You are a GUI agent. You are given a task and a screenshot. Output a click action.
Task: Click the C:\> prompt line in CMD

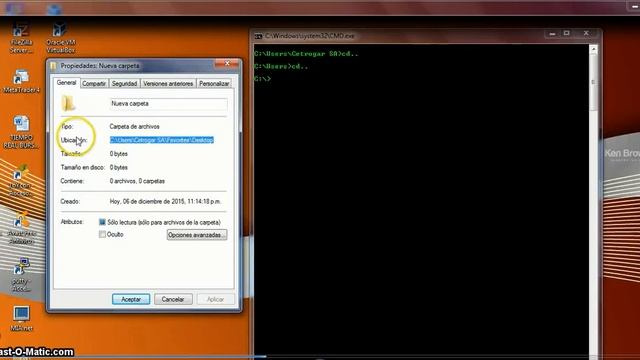coord(262,79)
